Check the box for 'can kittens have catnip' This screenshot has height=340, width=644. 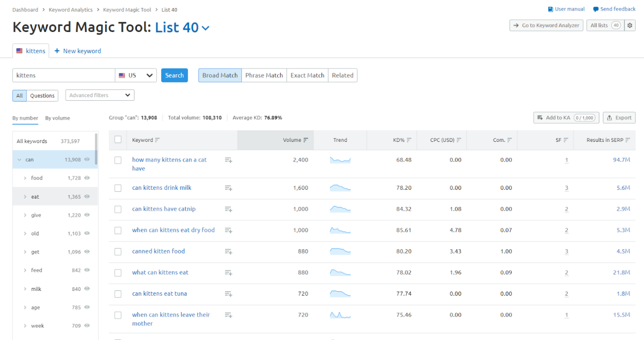pyautogui.click(x=118, y=209)
